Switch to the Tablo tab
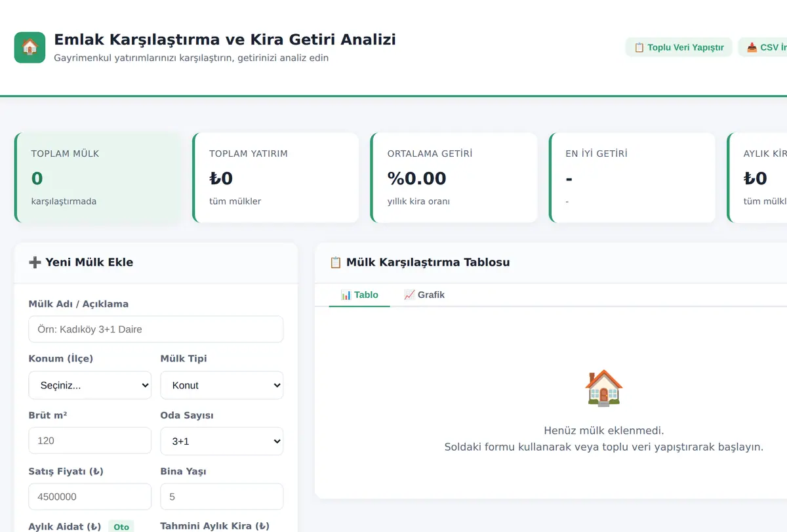This screenshot has height=532, width=787. [359, 295]
